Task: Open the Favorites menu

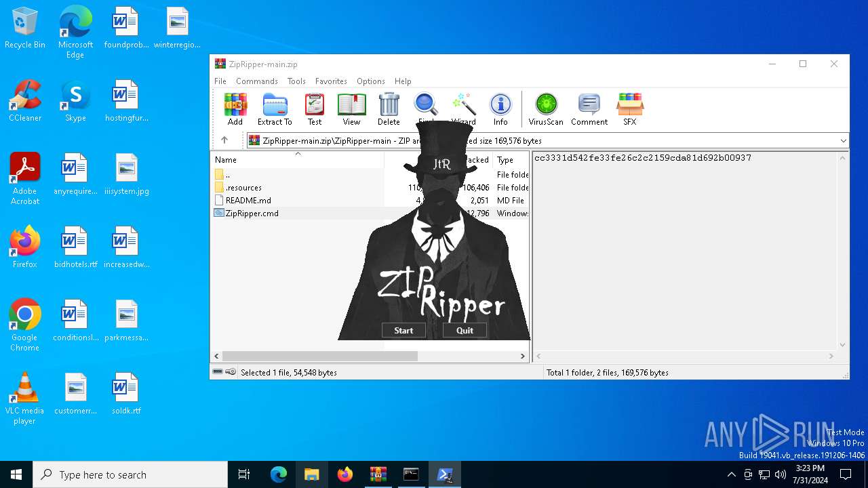Action: (x=331, y=81)
